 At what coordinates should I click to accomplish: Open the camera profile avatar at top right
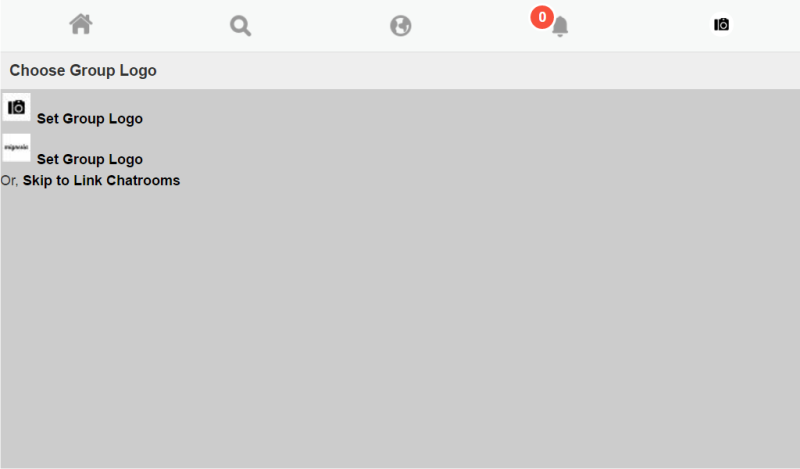click(721, 24)
